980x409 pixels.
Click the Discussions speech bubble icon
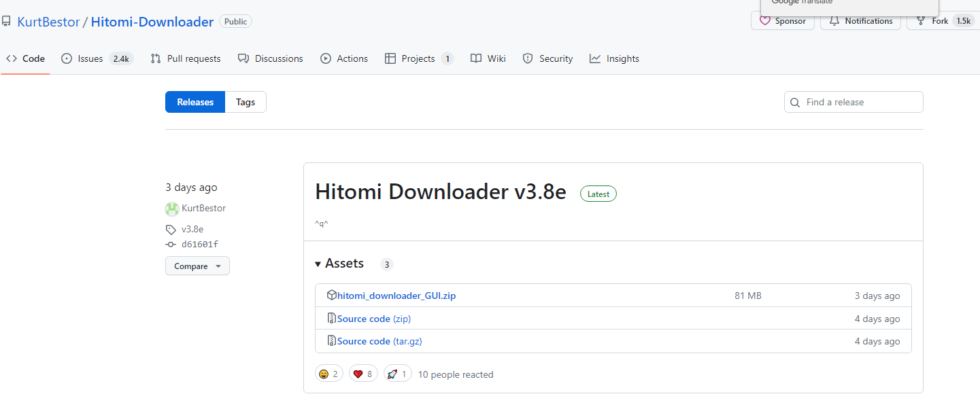click(x=243, y=58)
